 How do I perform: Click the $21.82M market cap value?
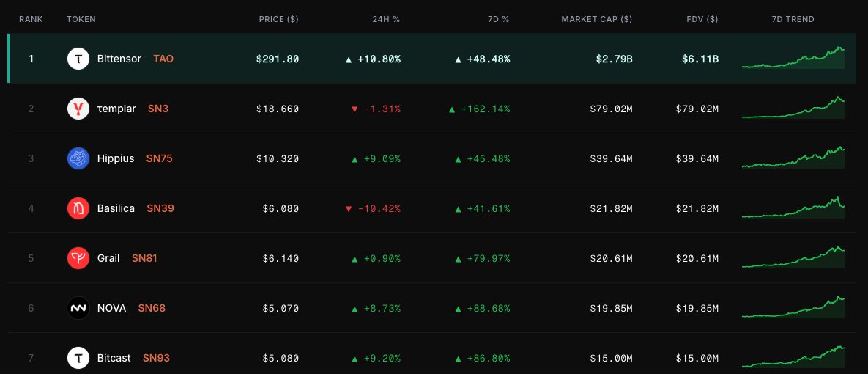pos(611,208)
